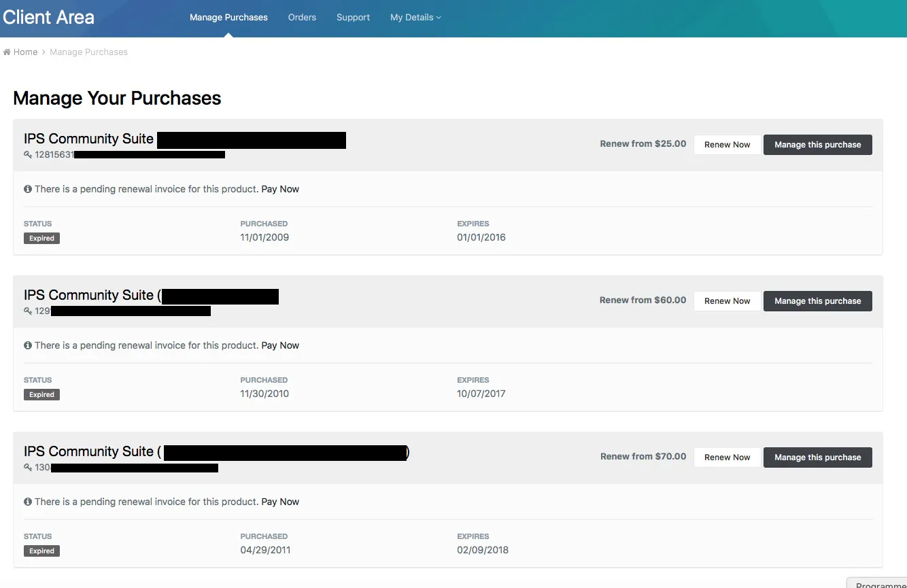The width and height of the screenshot is (907, 588).
Task: Manage the purchase bought on 11/01/2009
Action: tap(817, 145)
